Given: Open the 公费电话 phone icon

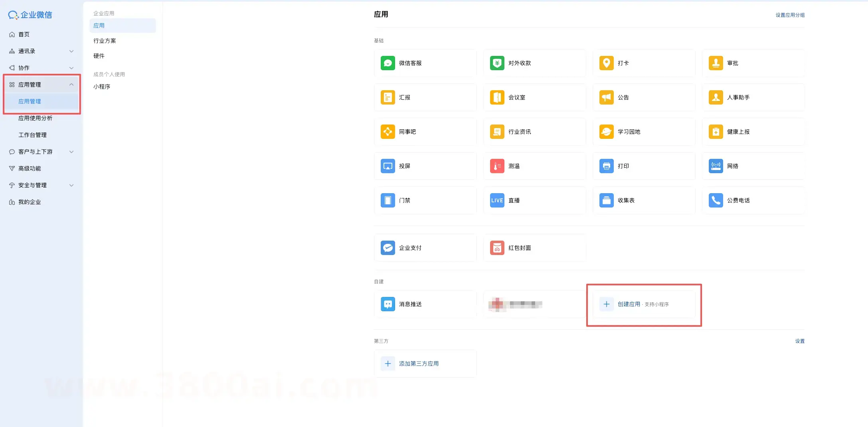Looking at the screenshot, I should click(716, 200).
